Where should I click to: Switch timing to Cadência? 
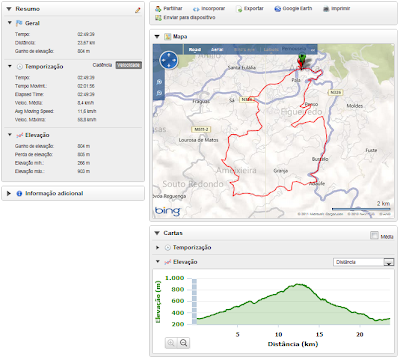click(102, 65)
